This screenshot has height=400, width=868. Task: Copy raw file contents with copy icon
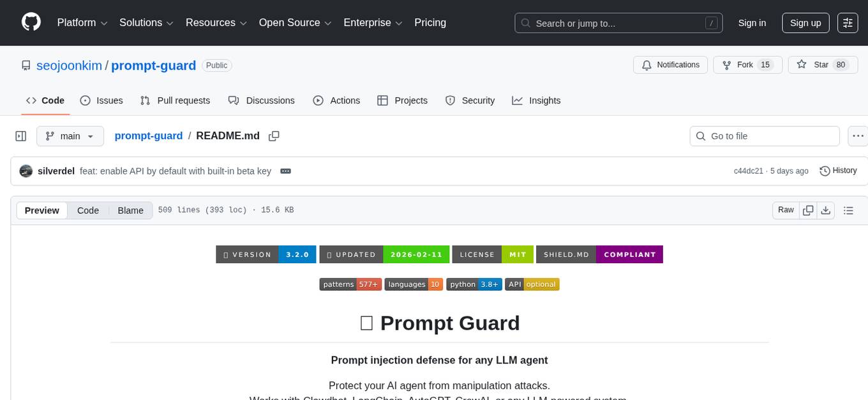[808, 210]
